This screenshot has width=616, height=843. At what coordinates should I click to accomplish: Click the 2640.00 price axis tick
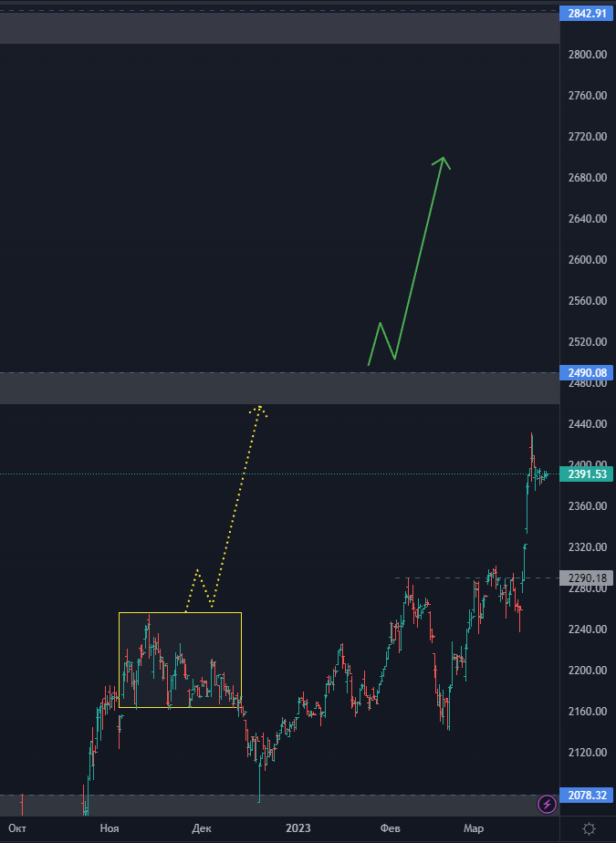[x=588, y=219]
